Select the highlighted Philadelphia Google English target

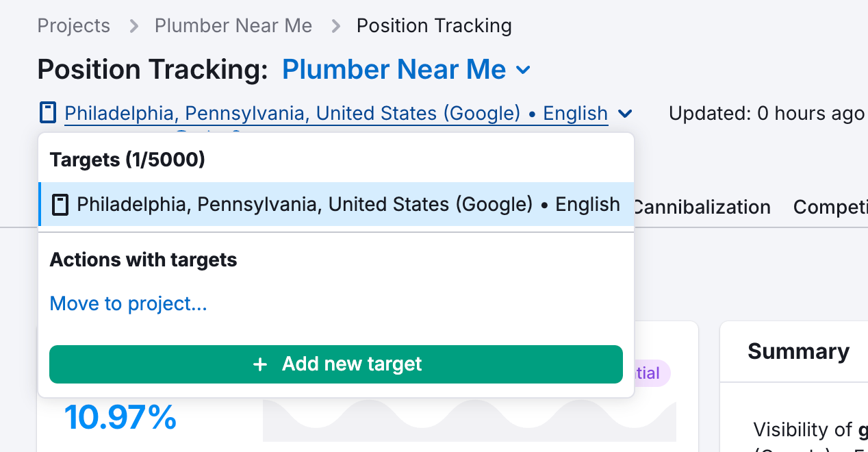[335, 204]
